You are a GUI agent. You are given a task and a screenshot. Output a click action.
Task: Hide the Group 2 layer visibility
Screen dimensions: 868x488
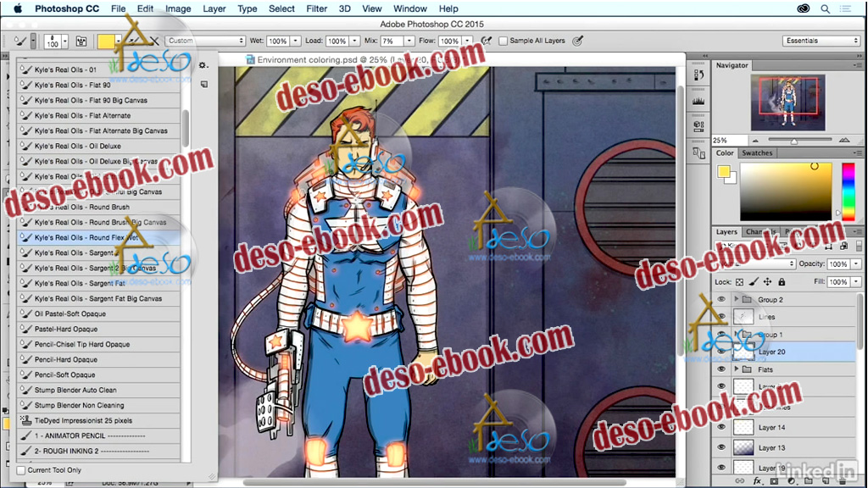point(721,300)
